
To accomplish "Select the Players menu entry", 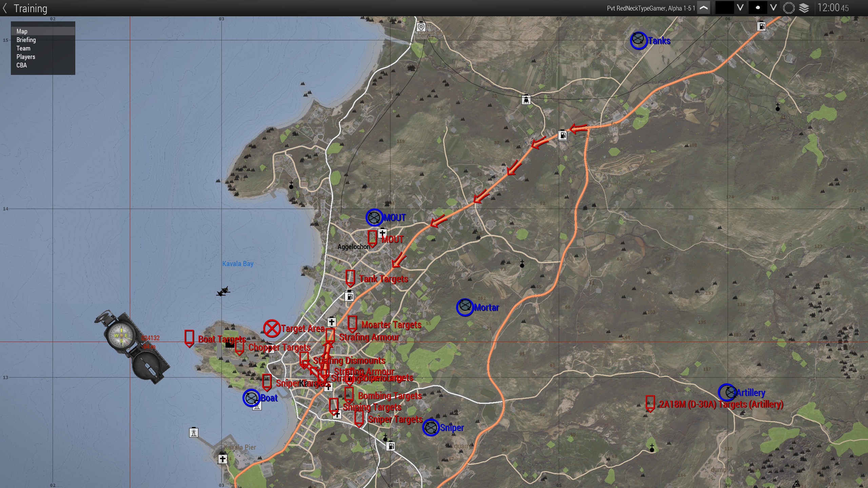I will coord(26,57).
